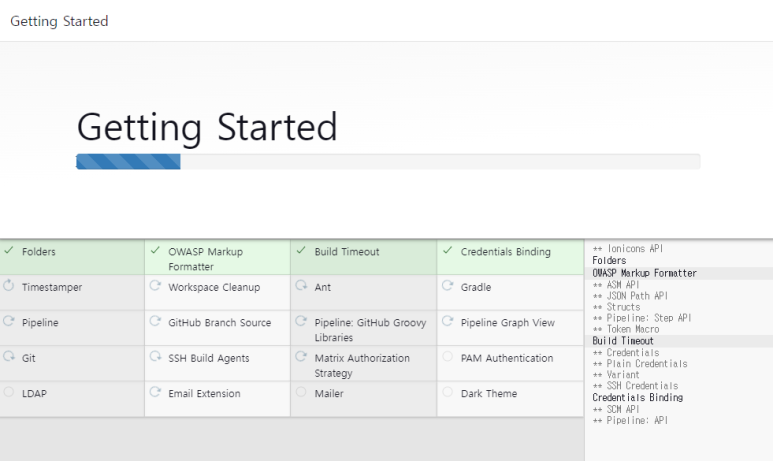773x461 pixels.
Task: Select the Credentials Binding plugin label
Action: click(506, 251)
